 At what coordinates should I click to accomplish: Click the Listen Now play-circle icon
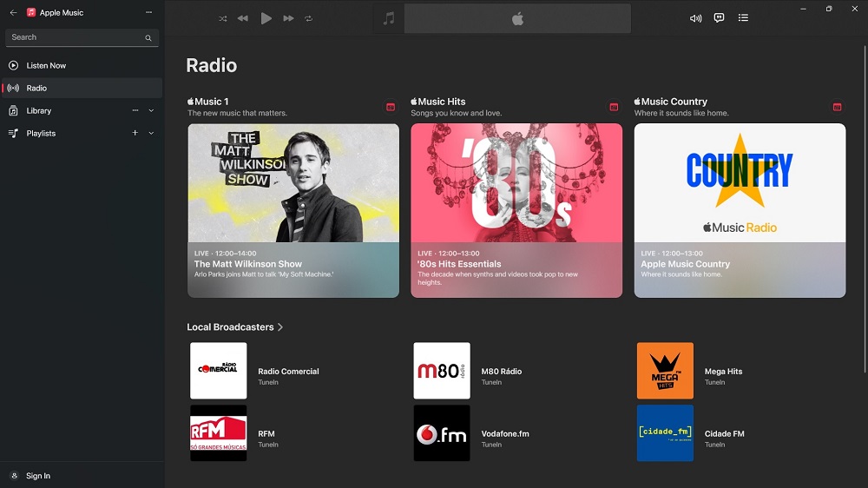coord(13,65)
